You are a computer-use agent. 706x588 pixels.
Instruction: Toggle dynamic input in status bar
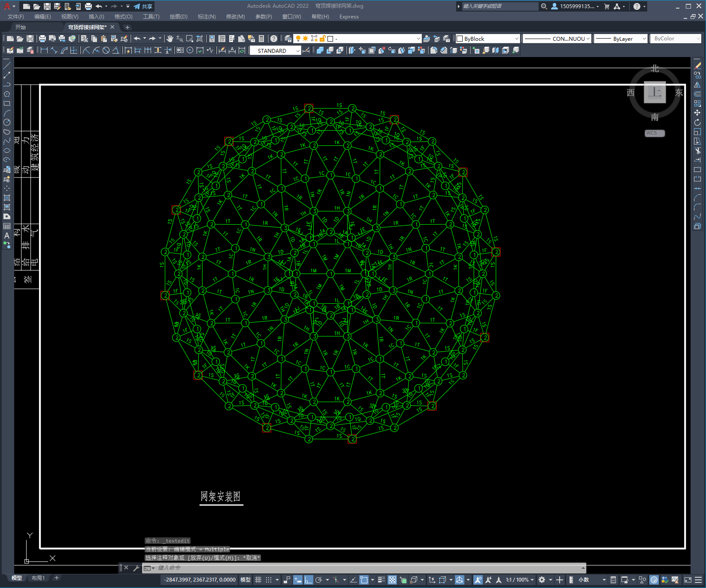coord(298,580)
